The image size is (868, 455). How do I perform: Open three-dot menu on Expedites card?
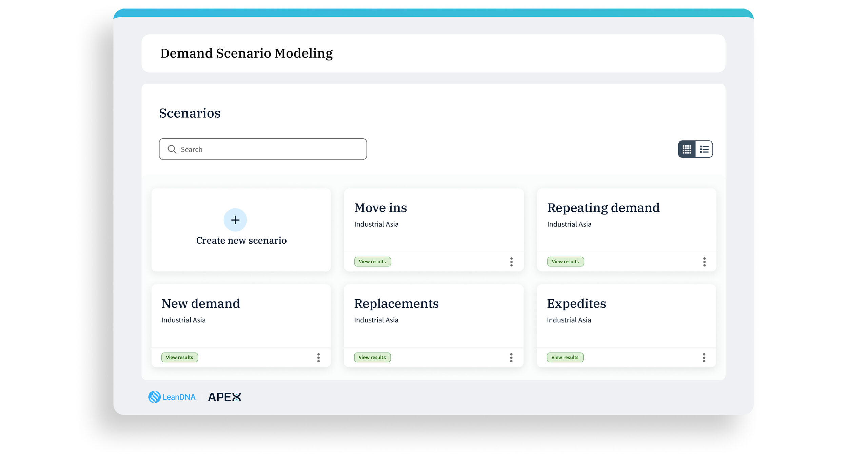[x=704, y=358]
